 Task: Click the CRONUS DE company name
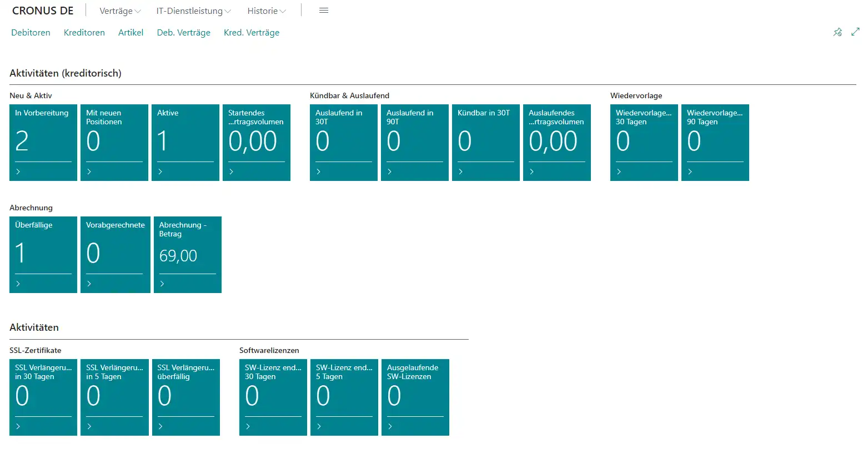(x=43, y=11)
